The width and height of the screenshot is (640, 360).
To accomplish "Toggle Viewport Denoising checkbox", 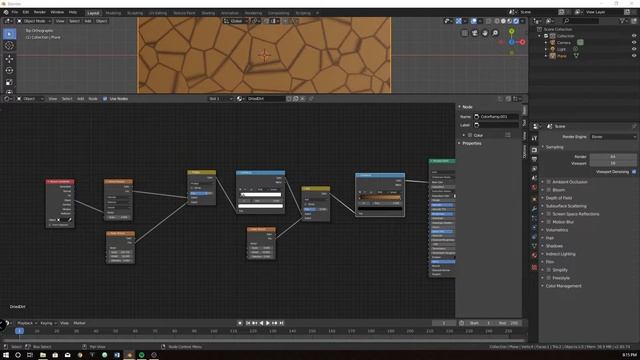I will (x=634, y=172).
